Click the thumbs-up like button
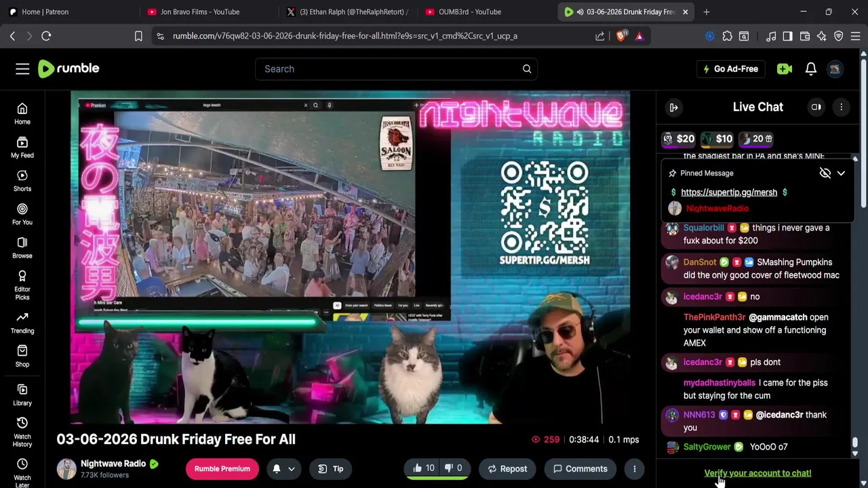The height and width of the screenshot is (488, 868). click(423, 468)
